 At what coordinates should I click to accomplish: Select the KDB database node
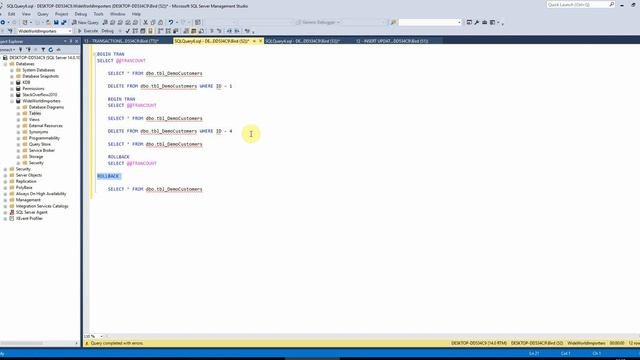(x=27, y=82)
